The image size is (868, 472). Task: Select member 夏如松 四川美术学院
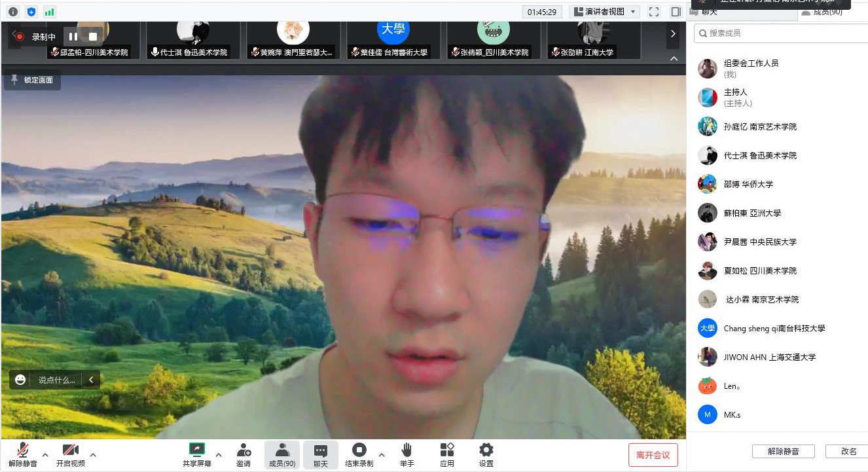[778, 270]
